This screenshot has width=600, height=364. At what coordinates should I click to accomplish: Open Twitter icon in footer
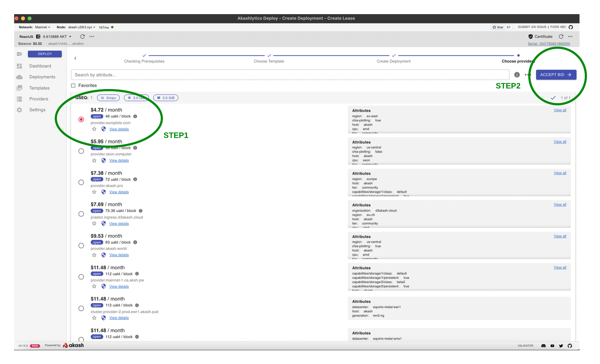click(x=561, y=346)
